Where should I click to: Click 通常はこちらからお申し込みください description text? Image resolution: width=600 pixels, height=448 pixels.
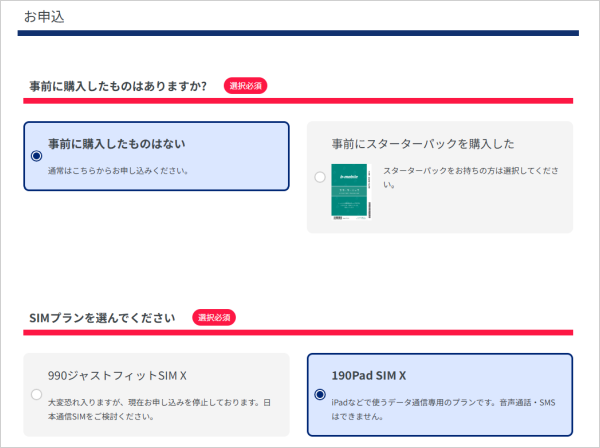click(118, 171)
